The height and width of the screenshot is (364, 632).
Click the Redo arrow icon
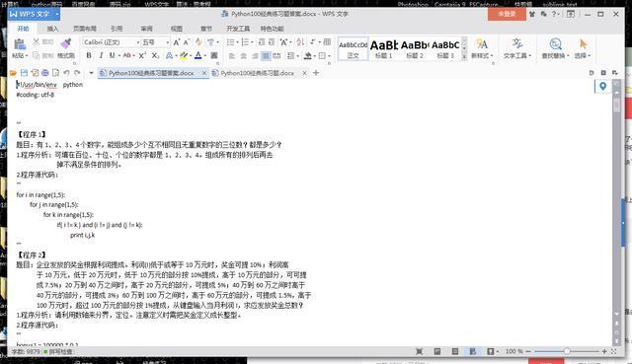(x=77, y=73)
